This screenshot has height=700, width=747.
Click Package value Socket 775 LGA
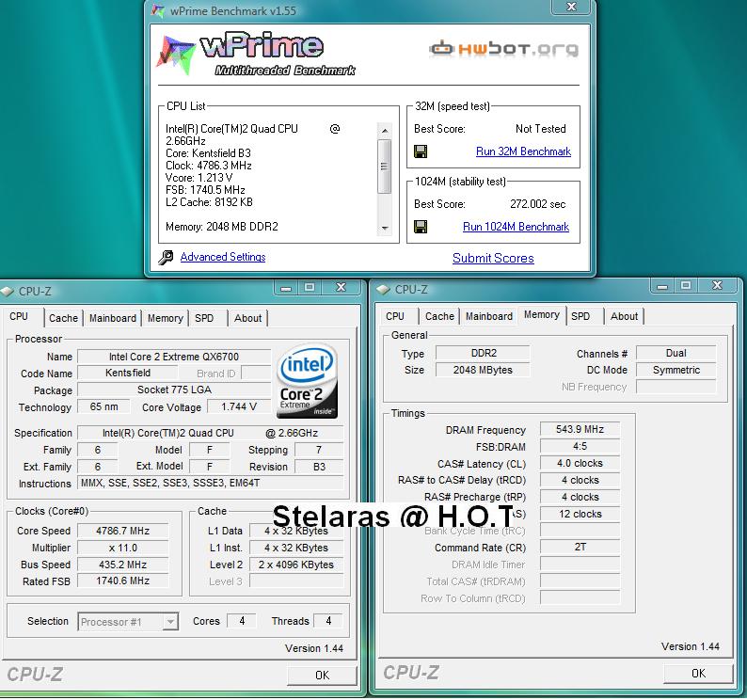pos(174,390)
